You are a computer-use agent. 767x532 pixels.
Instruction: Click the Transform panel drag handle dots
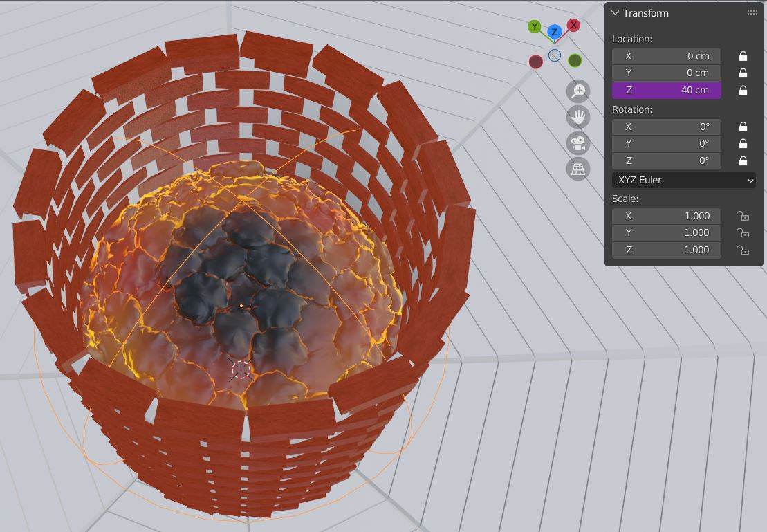752,13
